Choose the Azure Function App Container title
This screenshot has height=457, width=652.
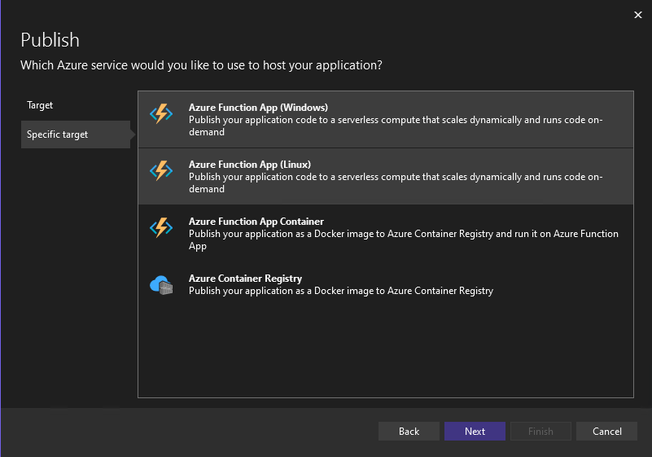pos(256,221)
